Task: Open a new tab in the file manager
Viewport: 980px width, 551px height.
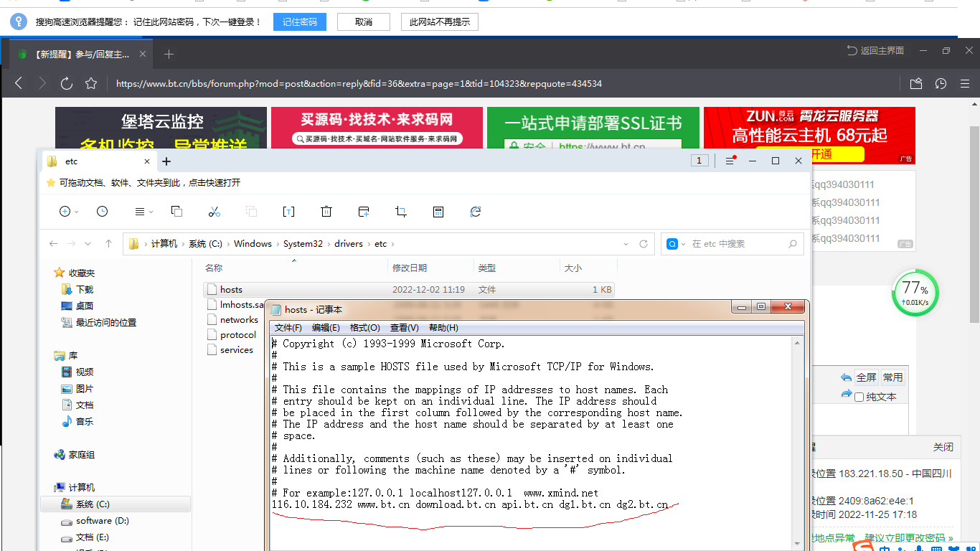Action: pyautogui.click(x=166, y=161)
